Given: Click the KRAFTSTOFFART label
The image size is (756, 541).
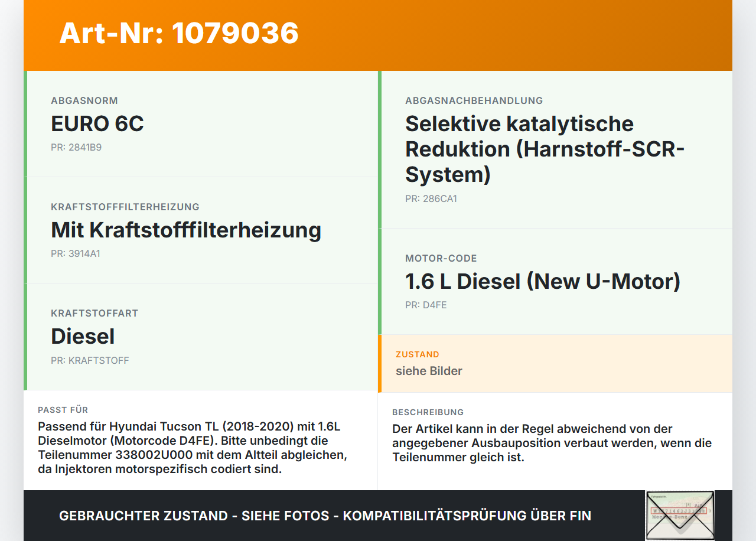Looking at the screenshot, I should click(x=94, y=313).
